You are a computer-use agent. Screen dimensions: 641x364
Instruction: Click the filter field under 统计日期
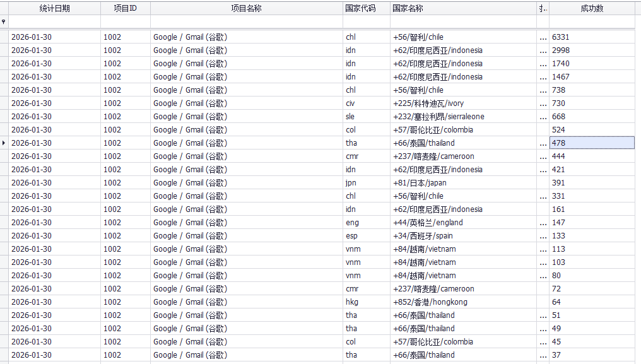coord(54,21)
